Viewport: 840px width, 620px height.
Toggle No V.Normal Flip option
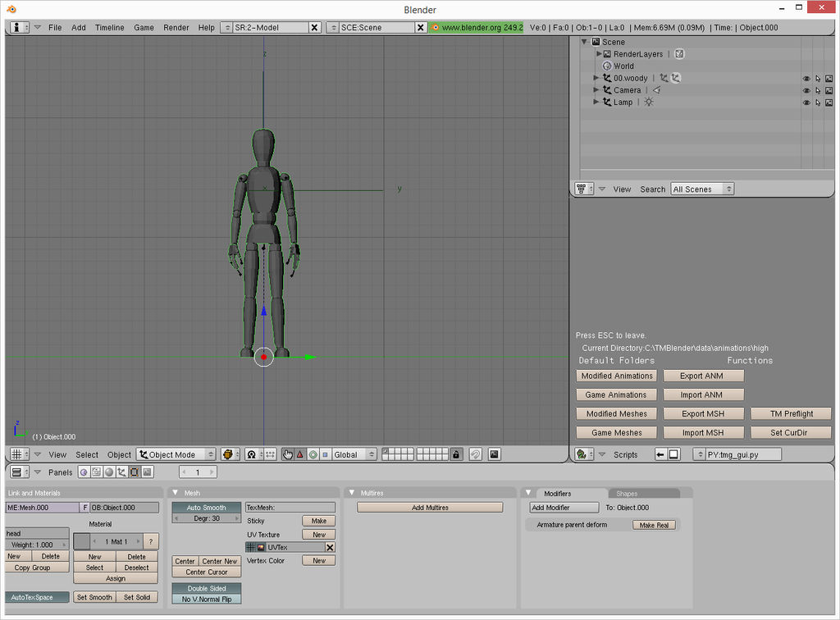point(206,599)
